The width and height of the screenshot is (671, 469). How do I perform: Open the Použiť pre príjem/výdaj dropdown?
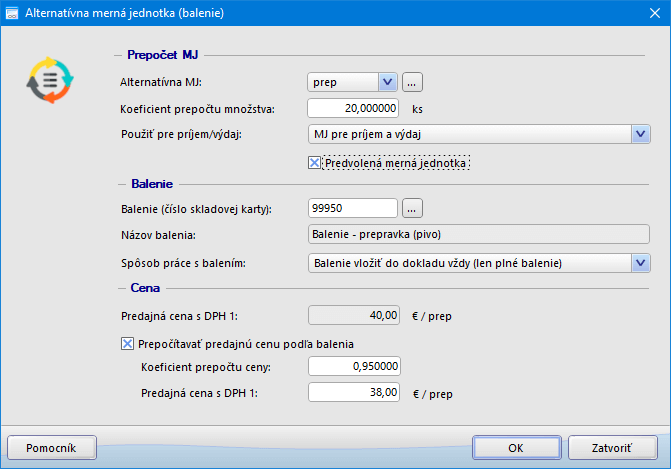tap(640, 134)
